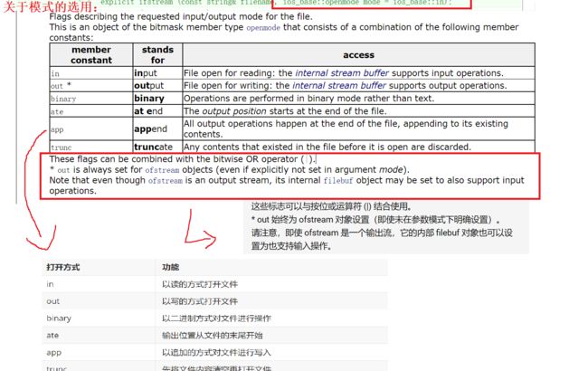This screenshot has width=588, height=371.
Task: Click the 'access' column header
Action: 358,55
